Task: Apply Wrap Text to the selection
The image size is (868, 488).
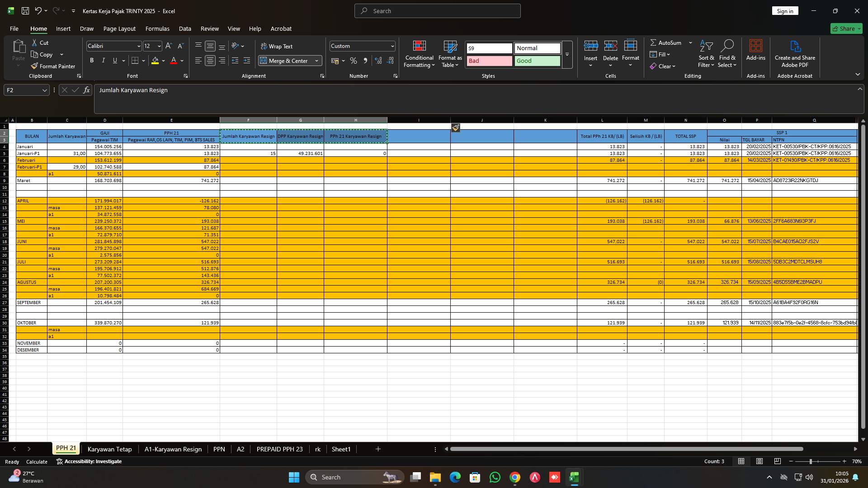Action: click(x=277, y=46)
